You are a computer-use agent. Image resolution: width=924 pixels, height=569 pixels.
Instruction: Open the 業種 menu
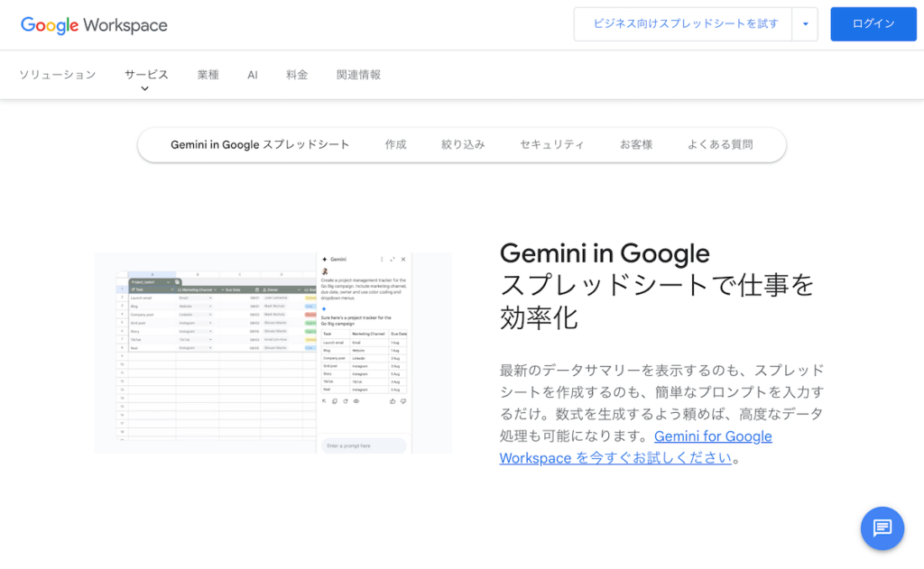point(208,75)
